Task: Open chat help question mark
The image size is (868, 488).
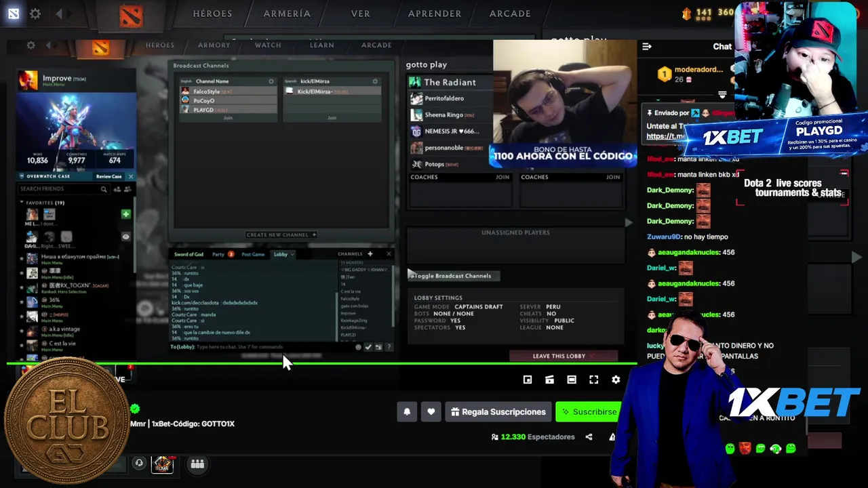Action: tap(389, 347)
